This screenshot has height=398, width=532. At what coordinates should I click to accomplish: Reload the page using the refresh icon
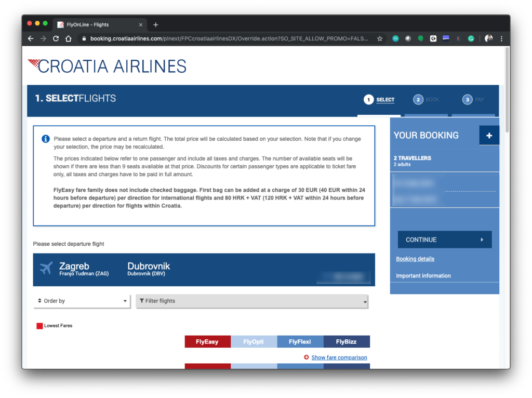56,38
